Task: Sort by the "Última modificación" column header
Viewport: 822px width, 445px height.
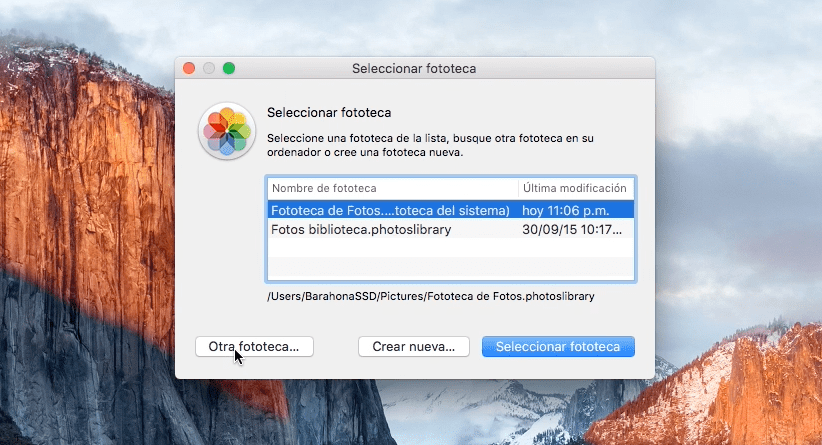Action: coord(575,188)
